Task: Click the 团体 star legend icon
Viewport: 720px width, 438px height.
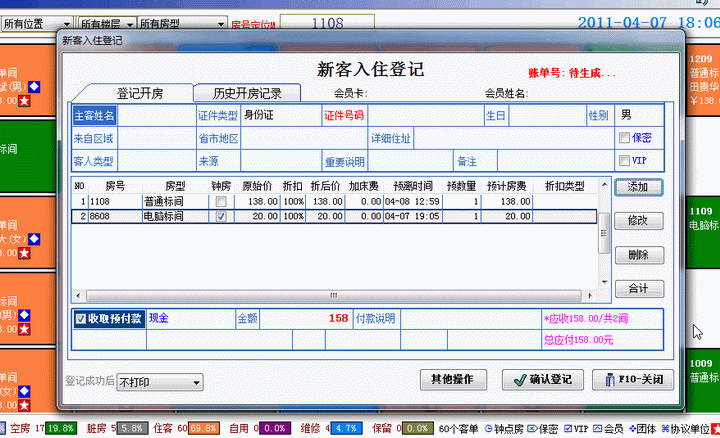Action: coord(632,428)
